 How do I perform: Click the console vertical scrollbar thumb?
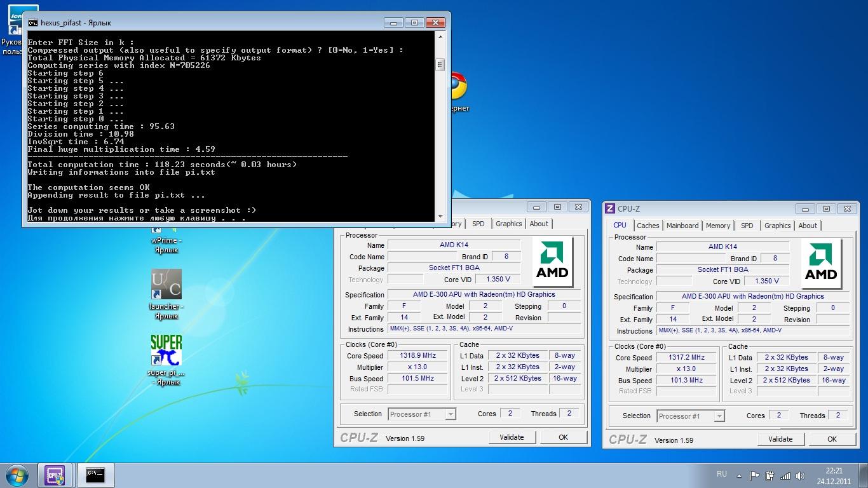click(x=439, y=64)
